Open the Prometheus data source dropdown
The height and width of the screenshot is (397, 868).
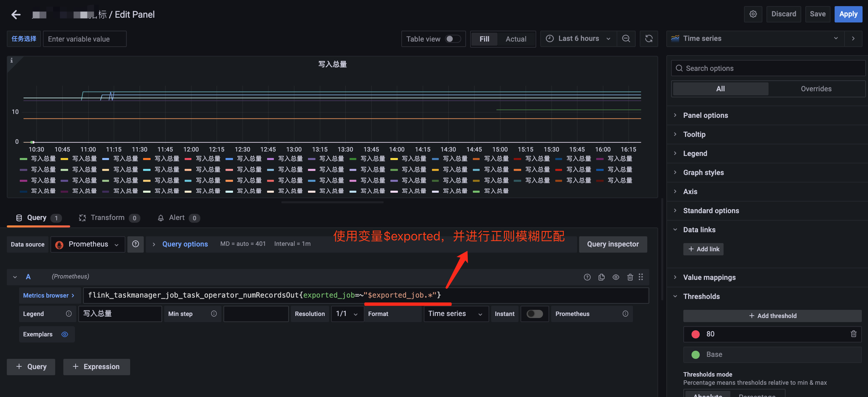coord(88,244)
